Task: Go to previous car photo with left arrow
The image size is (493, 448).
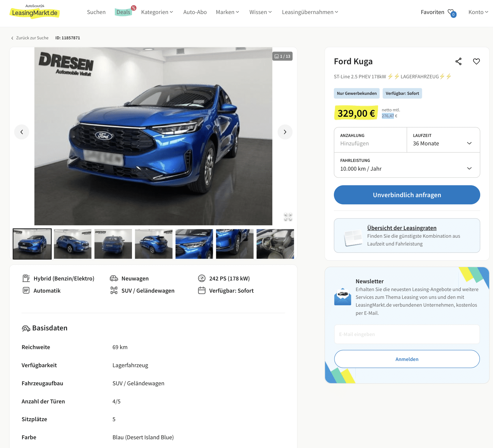Action: 22,132
